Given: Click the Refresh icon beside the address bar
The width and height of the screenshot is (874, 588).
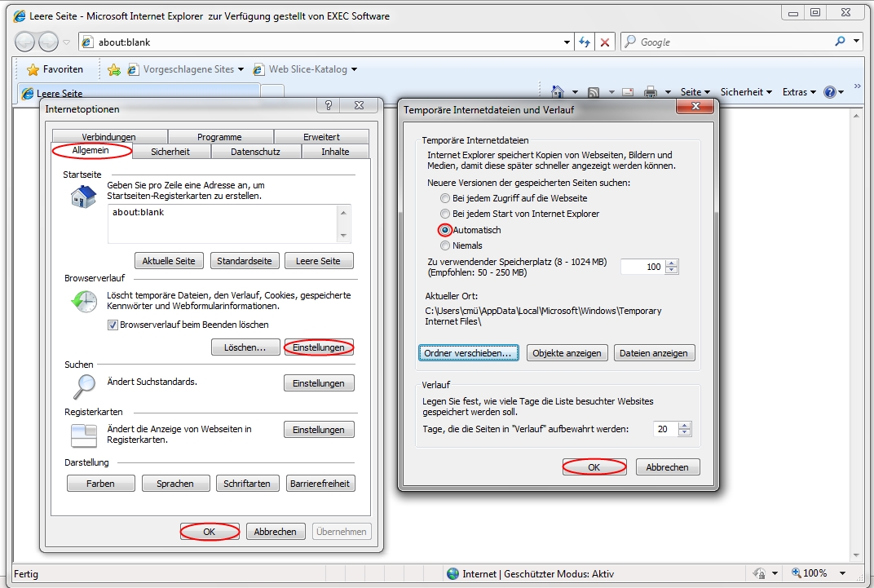Looking at the screenshot, I should pos(584,42).
